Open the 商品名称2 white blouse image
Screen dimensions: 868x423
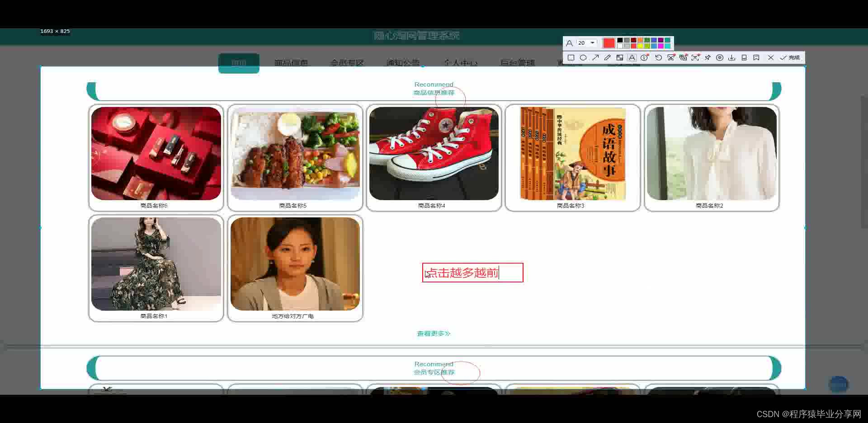tap(712, 153)
